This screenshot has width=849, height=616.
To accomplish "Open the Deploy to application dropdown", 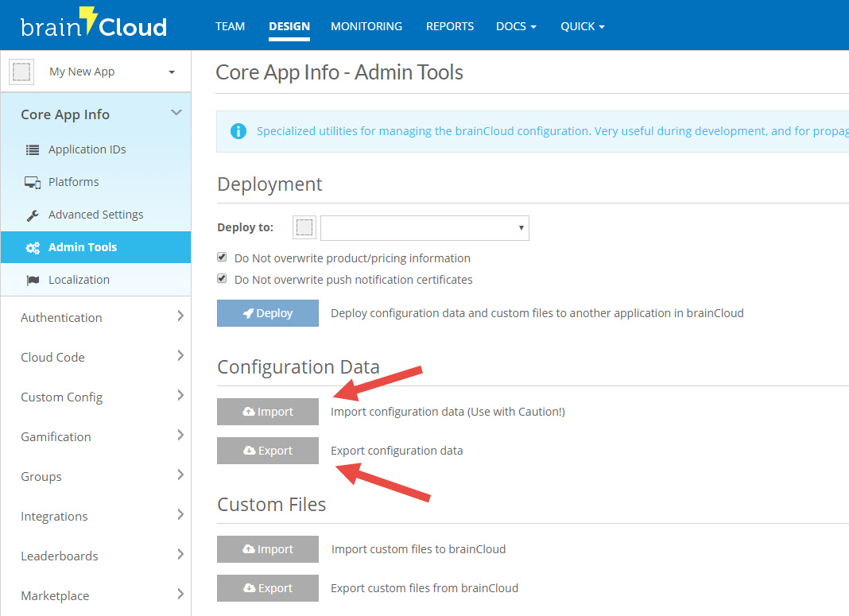I will [424, 227].
